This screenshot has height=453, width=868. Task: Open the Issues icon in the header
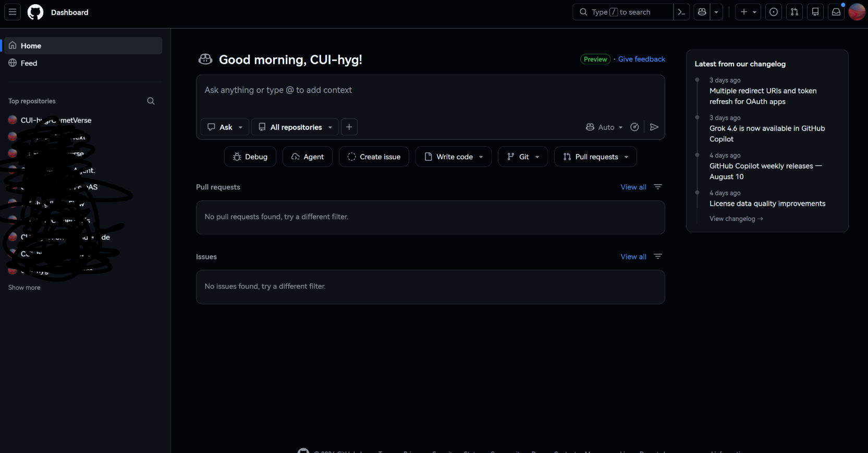[x=774, y=12]
